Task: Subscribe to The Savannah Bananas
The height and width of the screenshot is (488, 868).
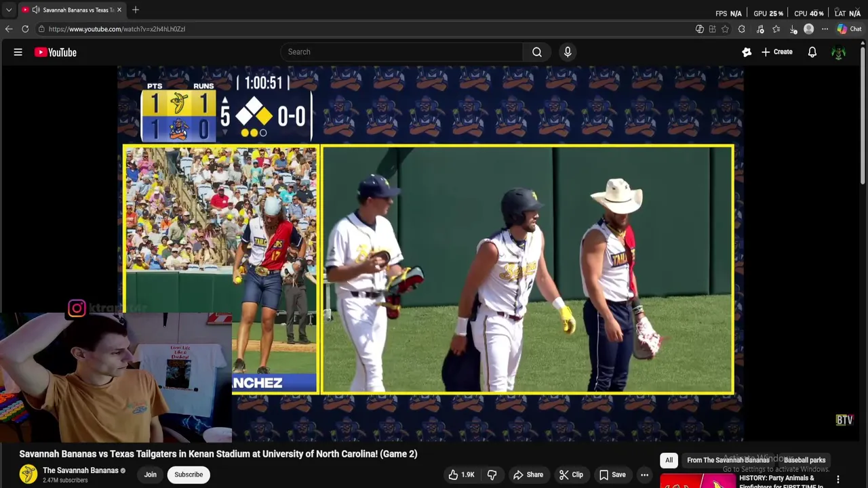Action: [x=189, y=474]
